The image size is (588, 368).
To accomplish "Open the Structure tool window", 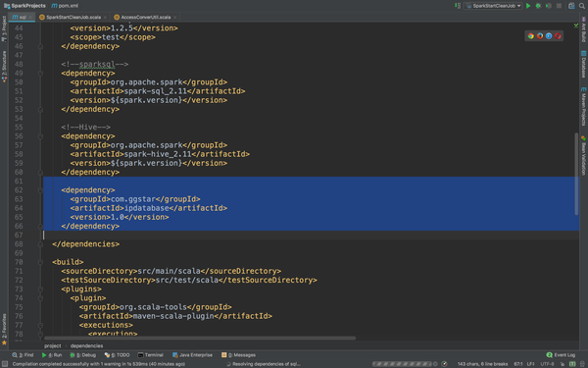I will point(4,67).
